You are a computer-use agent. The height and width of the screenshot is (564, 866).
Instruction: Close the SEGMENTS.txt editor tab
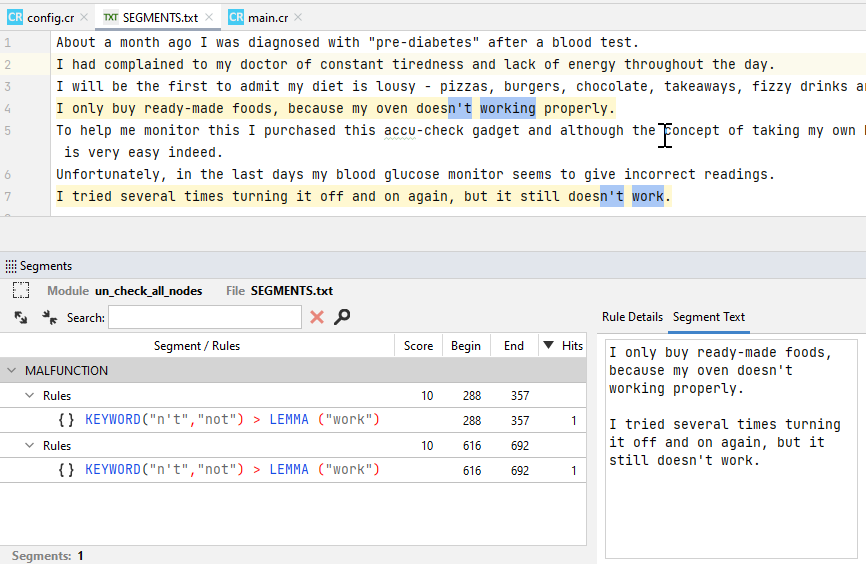211,17
